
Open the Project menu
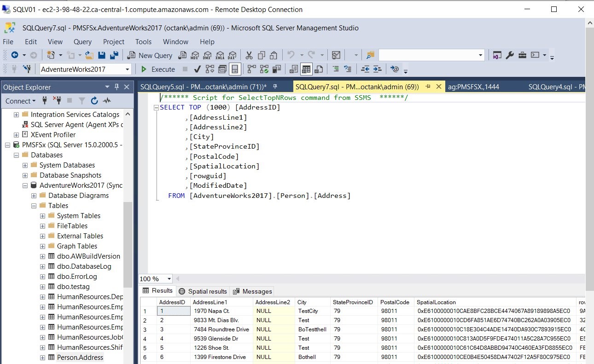click(x=114, y=41)
